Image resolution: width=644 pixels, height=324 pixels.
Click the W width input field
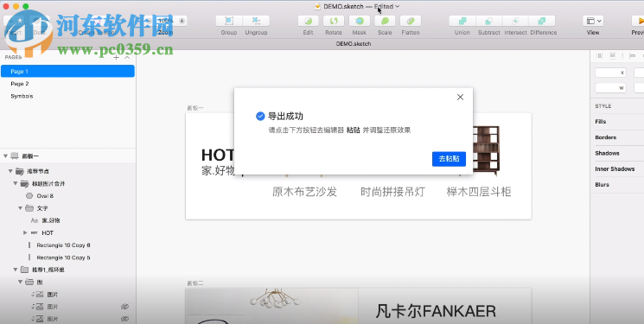pyautogui.click(x=610, y=88)
